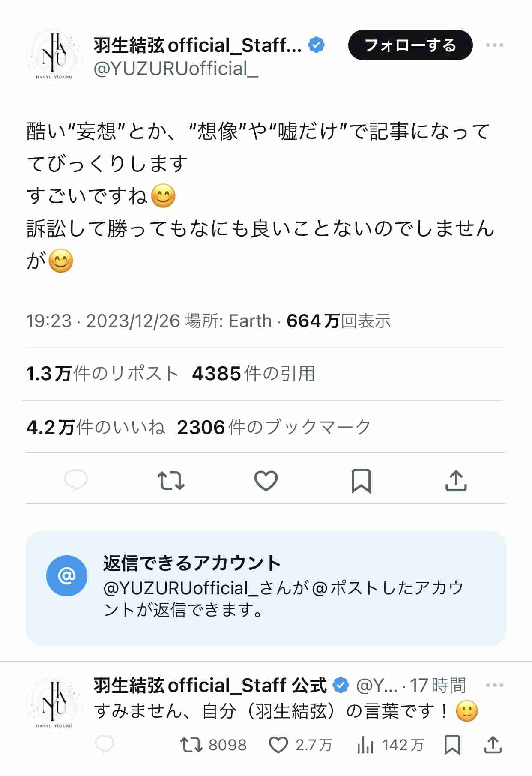View the 4.2万件のいいね list
Screen dimensions: 532x776
point(96,427)
